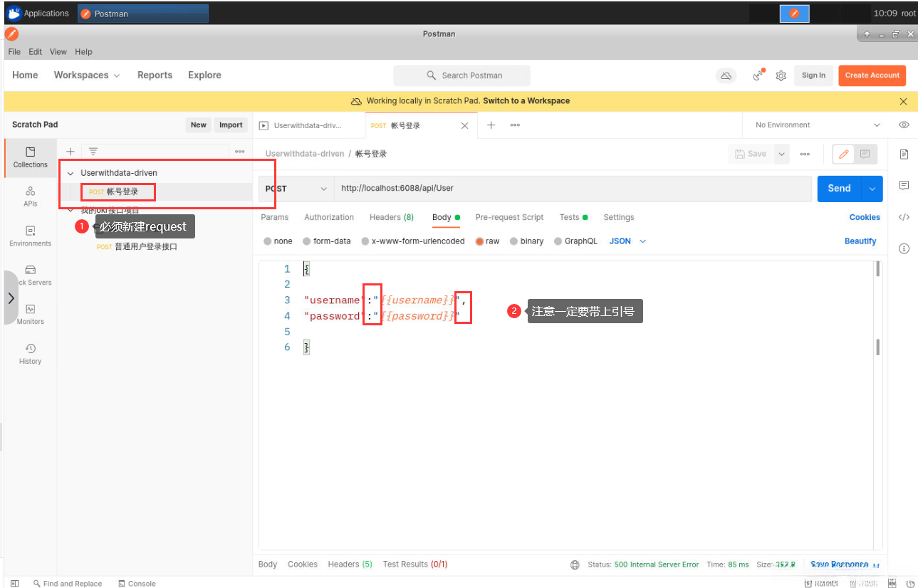This screenshot has width=918, height=588.
Task: Click the Beautify link
Action: coord(860,241)
